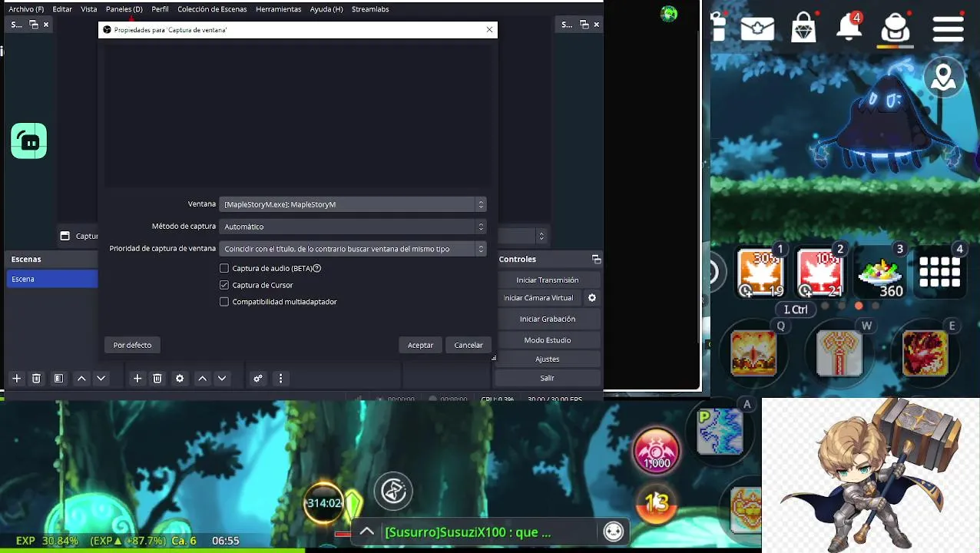Open source properties gear in sources toolbar
Viewport: 980px width, 553px height.
point(180,379)
